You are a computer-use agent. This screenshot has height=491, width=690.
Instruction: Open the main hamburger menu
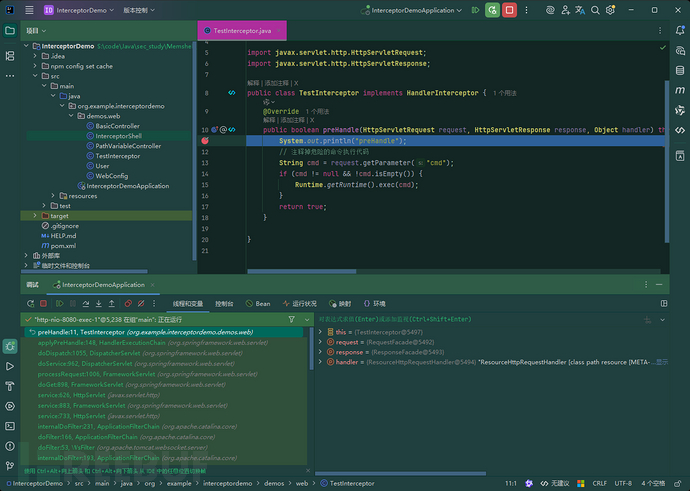(28, 10)
